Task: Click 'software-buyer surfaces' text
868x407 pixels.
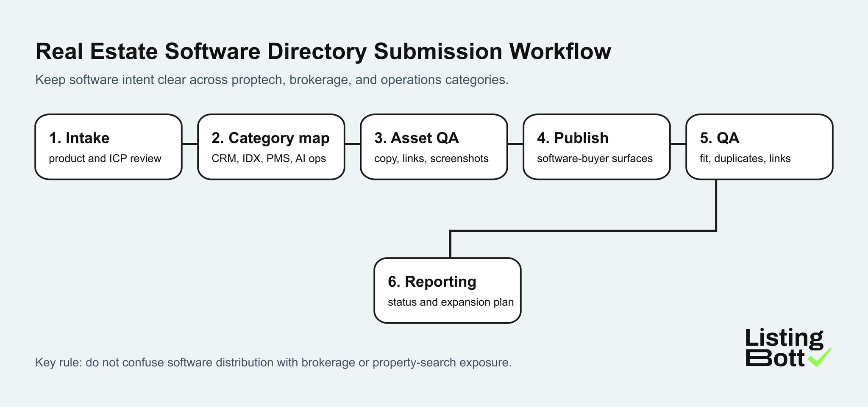Action: point(595,158)
